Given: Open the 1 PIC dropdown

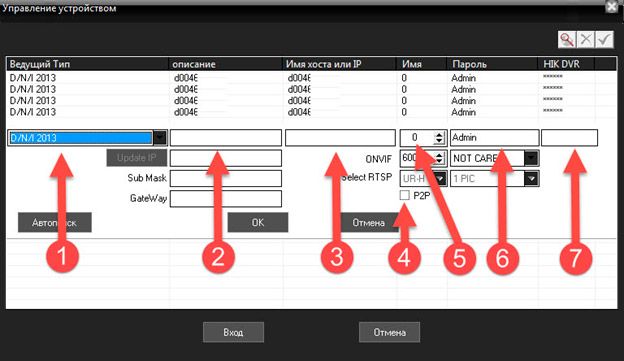Looking at the screenshot, I should point(531,178).
